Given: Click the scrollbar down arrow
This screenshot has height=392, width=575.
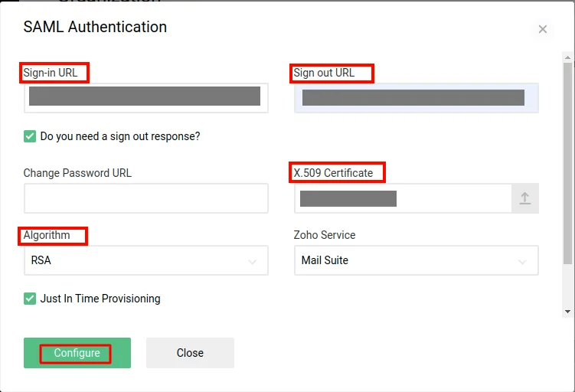Looking at the screenshot, I should point(567,312).
